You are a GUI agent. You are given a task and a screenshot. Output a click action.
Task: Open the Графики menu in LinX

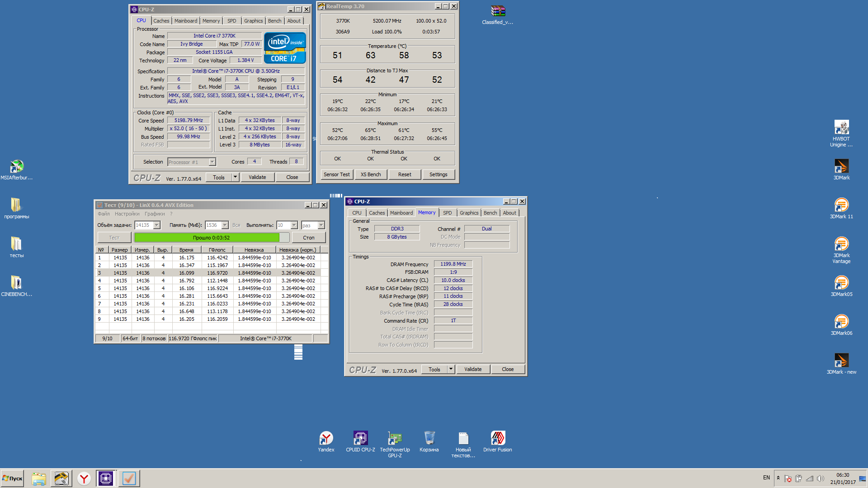point(155,214)
